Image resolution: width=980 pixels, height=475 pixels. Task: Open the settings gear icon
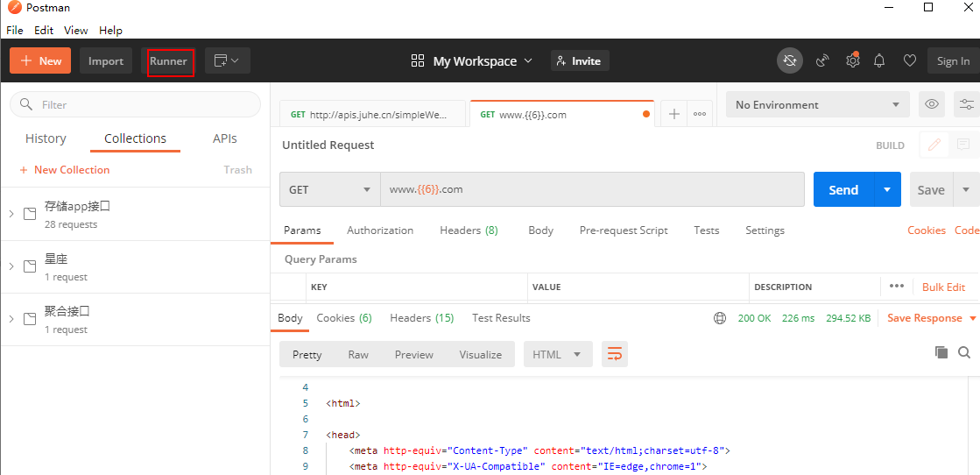[x=852, y=60]
